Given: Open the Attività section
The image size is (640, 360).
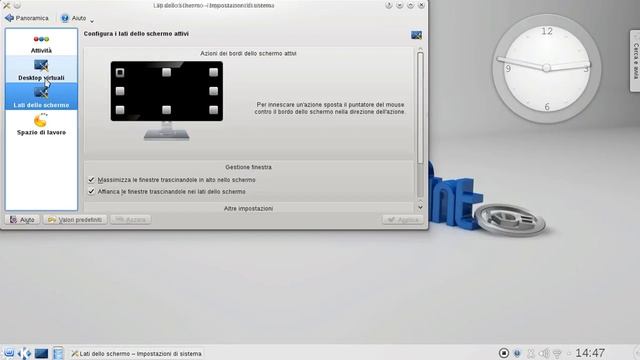Looking at the screenshot, I should click(41, 44).
